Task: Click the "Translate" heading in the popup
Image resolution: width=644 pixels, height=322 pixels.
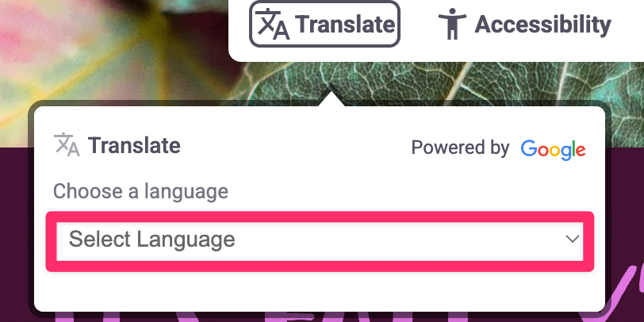Action: coord(134,146)
